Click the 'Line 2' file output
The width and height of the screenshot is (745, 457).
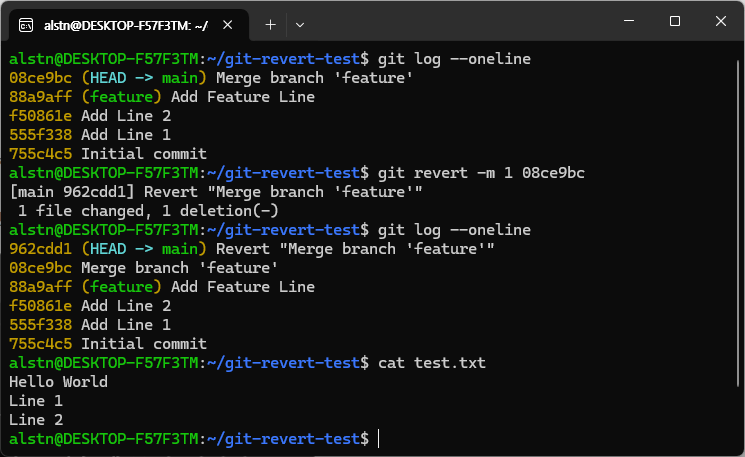36,420
